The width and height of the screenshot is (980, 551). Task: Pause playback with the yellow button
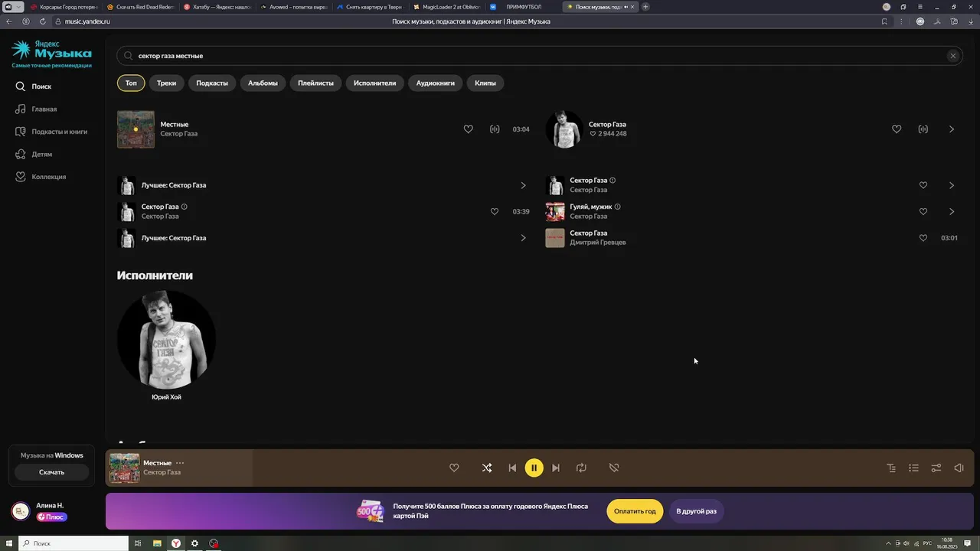(x=534, y=468)
